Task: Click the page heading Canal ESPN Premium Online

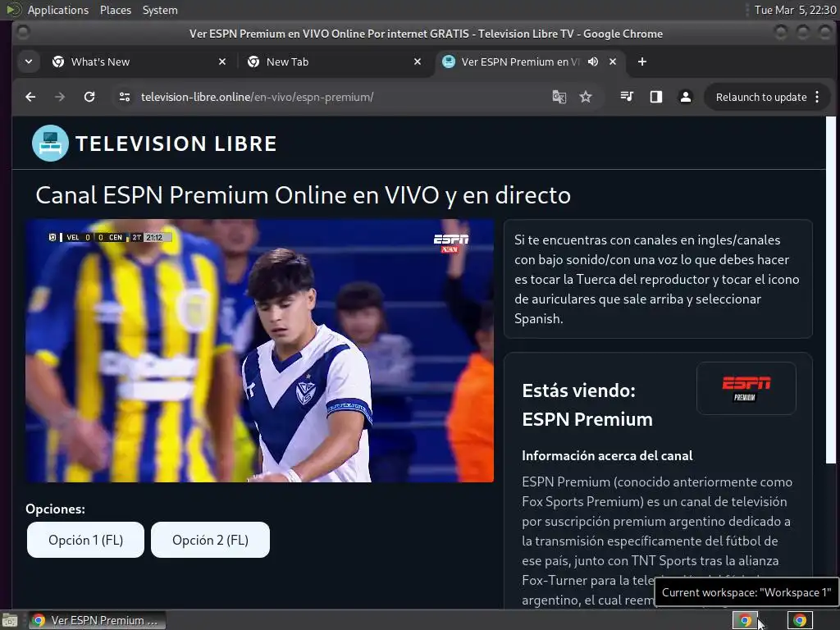Action: (x=304, y=195)
